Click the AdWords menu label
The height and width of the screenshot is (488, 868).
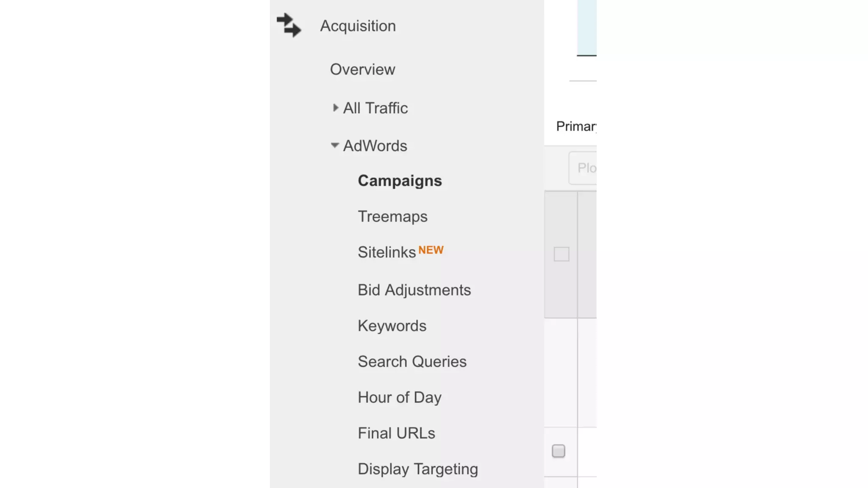coord(375,146)
